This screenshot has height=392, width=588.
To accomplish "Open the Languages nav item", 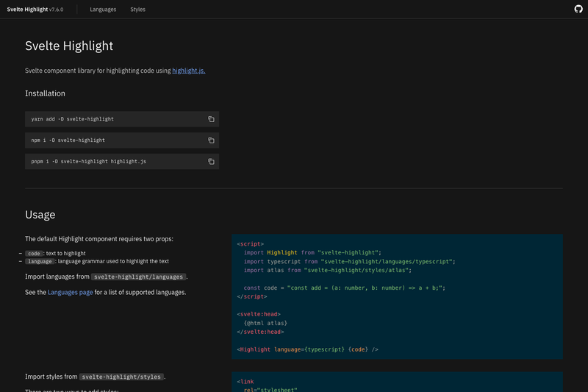I will pyautogui.click(x=103, y=10).
